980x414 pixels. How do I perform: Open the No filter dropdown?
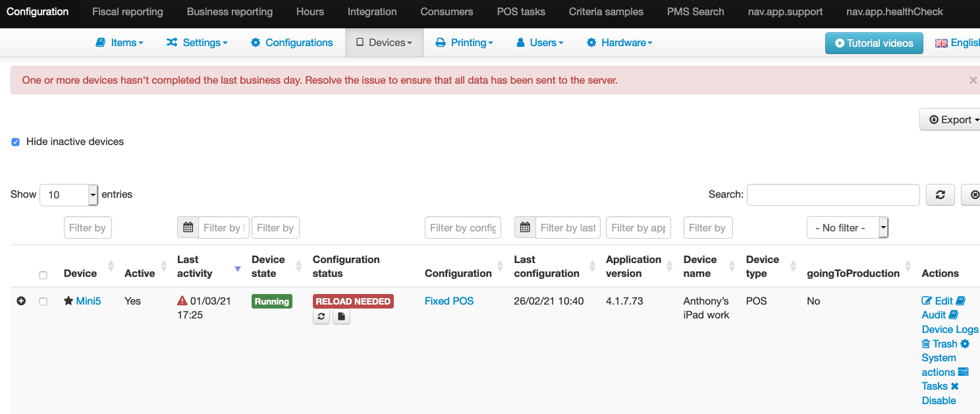pos(848,227)
